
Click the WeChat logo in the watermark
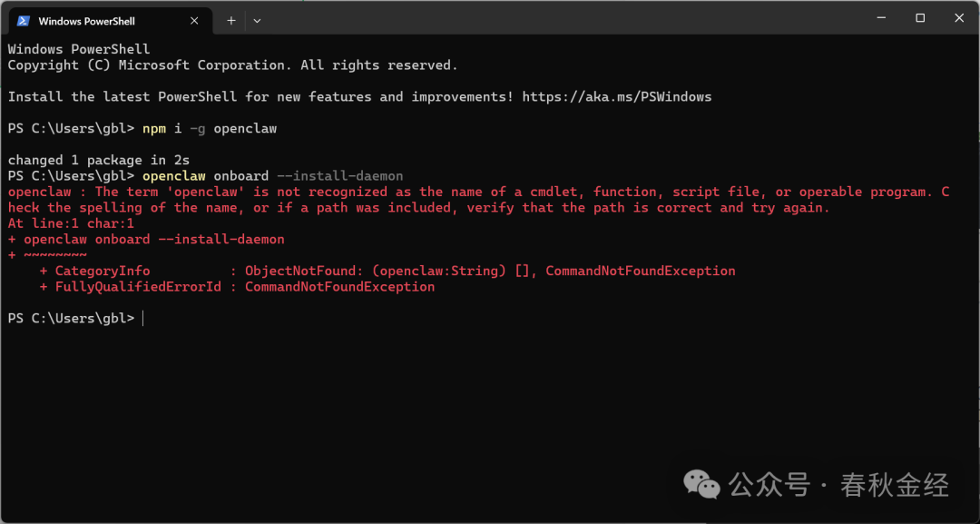pyautogui.click(x=703, y=484)
